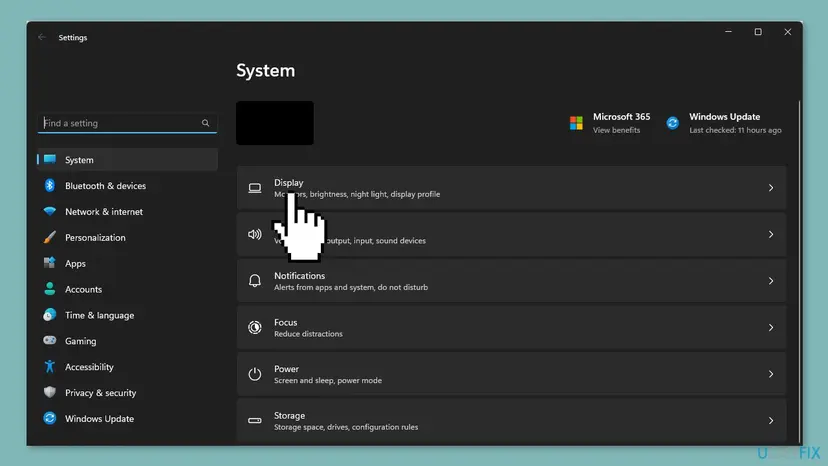Go back using the arrow icon
828x466 pixels.
pos(42,37)
